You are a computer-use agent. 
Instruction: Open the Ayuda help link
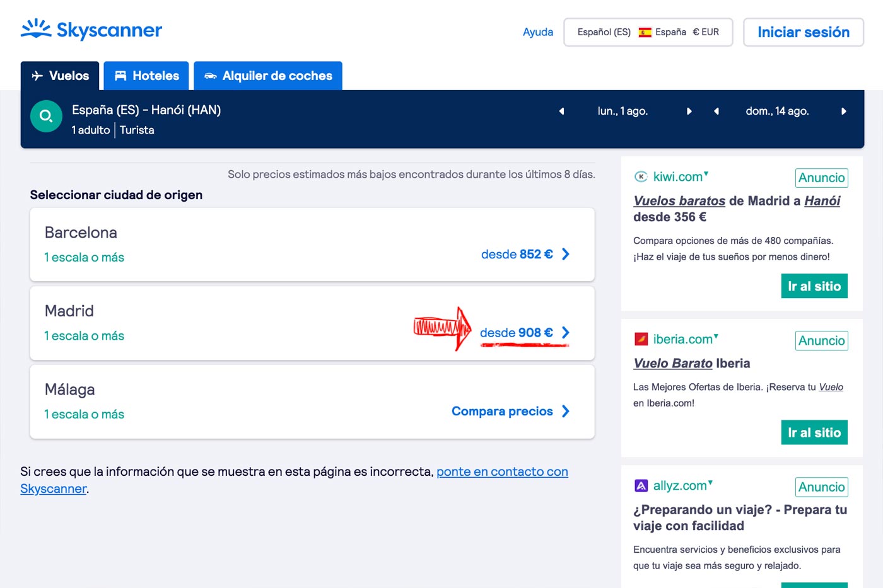(x=538, y=32)
